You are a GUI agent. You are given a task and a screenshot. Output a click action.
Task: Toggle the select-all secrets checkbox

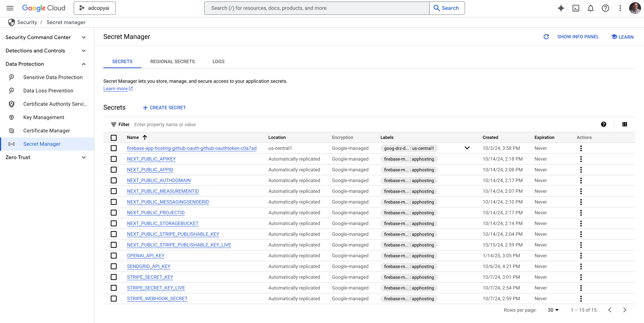[x=114, y=138]
